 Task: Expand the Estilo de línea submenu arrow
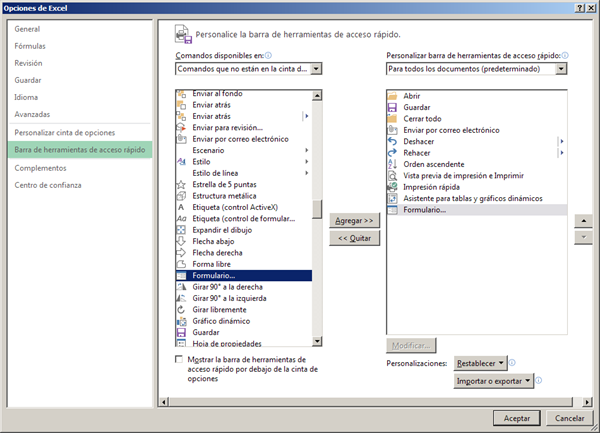(307, 173)
